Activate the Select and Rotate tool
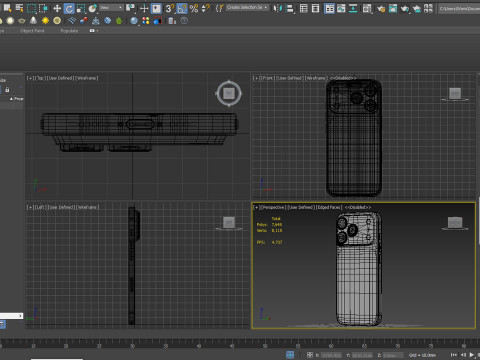This screenshot has height=360, width=480. 69,8
